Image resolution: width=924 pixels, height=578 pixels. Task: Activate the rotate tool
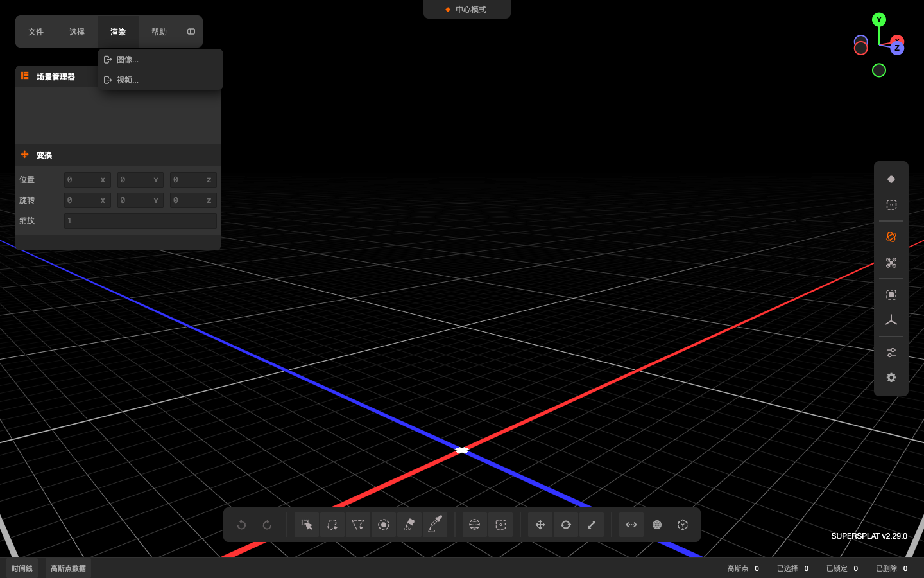566,525
